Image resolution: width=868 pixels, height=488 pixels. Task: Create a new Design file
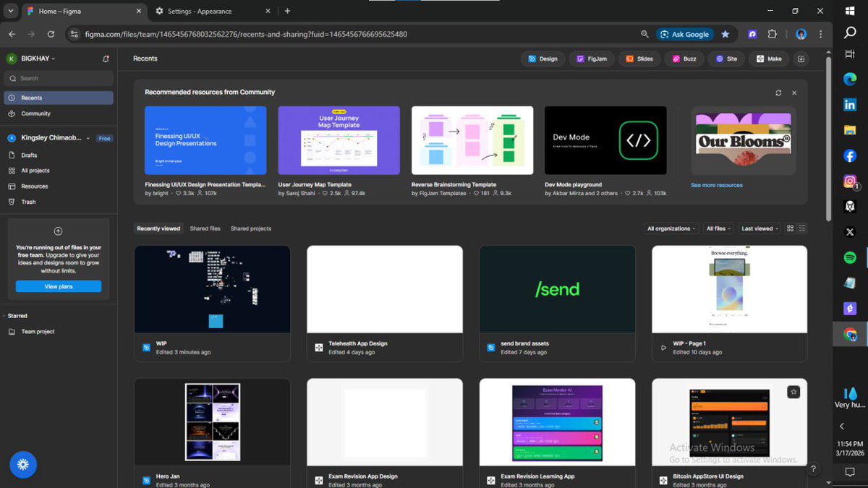(x=542, y=59)
